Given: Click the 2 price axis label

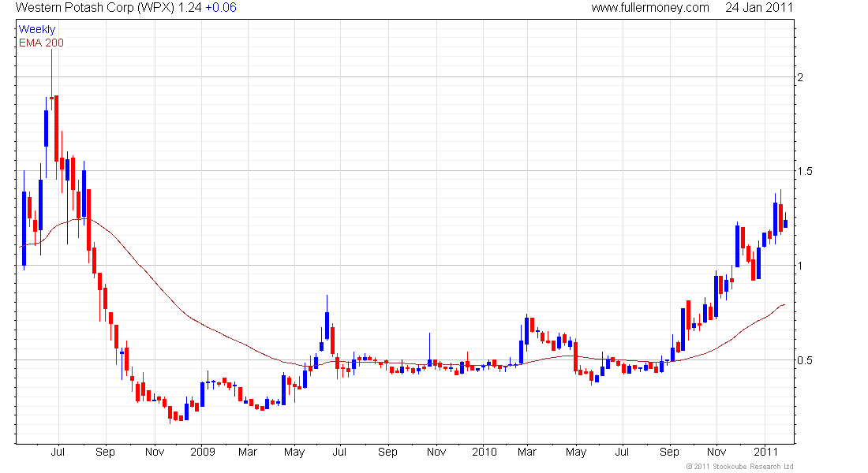Looking at the screenshot, I should 800,77.
